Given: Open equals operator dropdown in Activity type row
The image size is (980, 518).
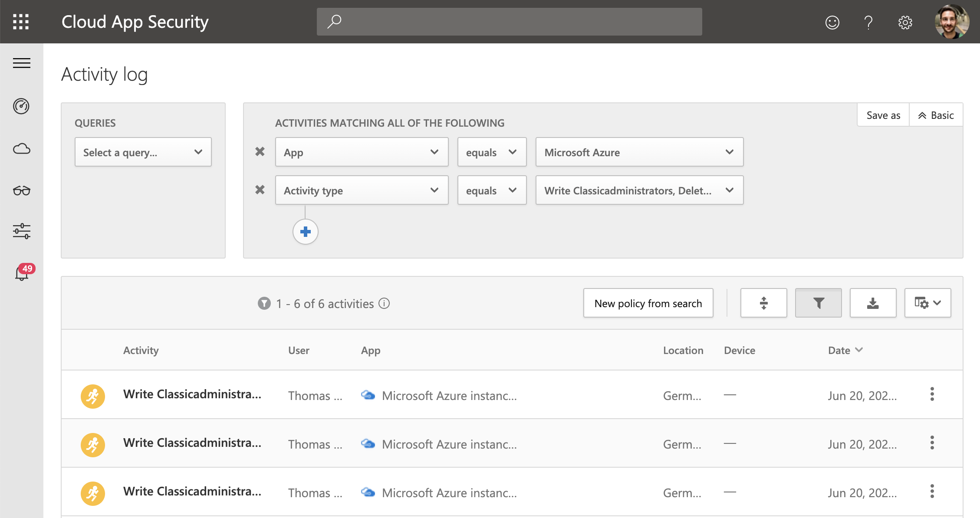Looking at the screenshot, I should pos(492,190).
